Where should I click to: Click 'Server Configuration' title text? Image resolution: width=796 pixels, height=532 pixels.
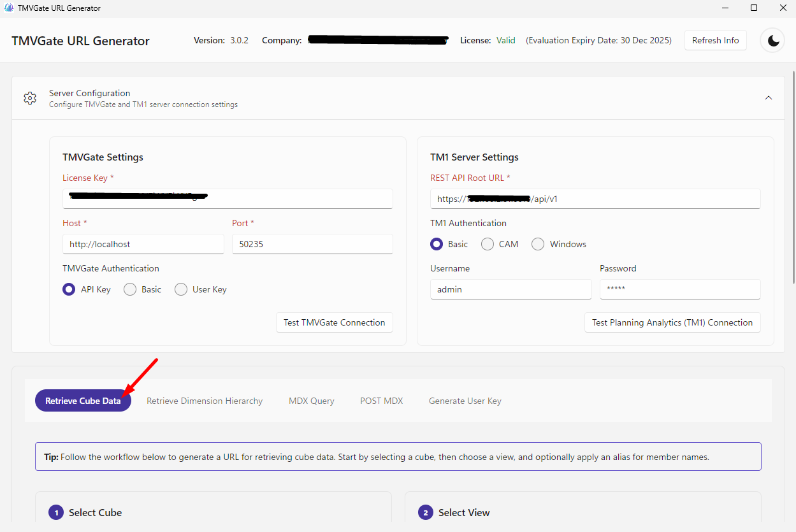pyautogui.click(x=89, y=93)
